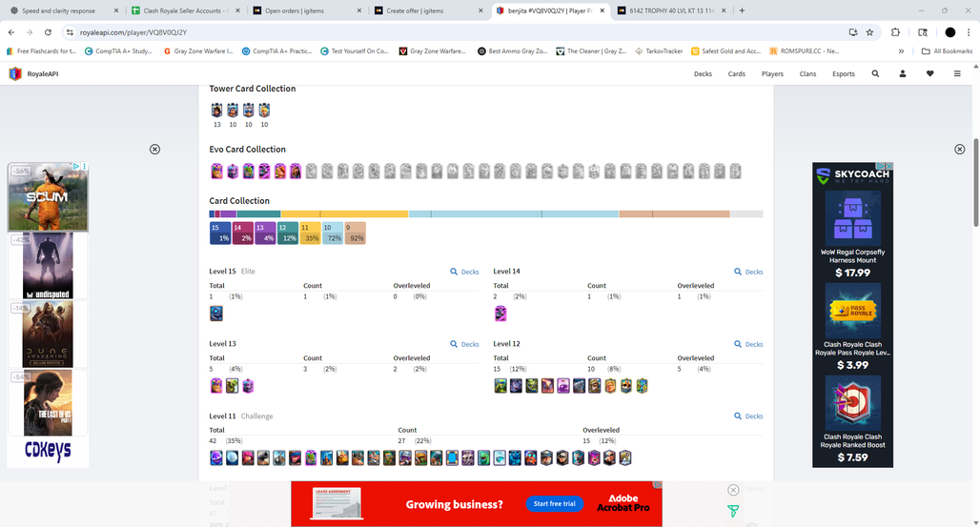Screen dimensions: 980x527
Task: Open Cards in the RoyaleAPI navigation
Action: click(x=736, y=73)
